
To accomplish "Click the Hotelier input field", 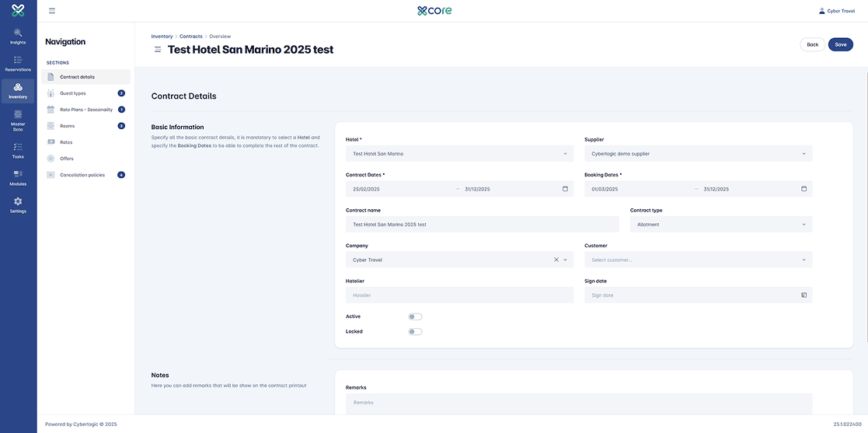I will [x=458, y=295].
